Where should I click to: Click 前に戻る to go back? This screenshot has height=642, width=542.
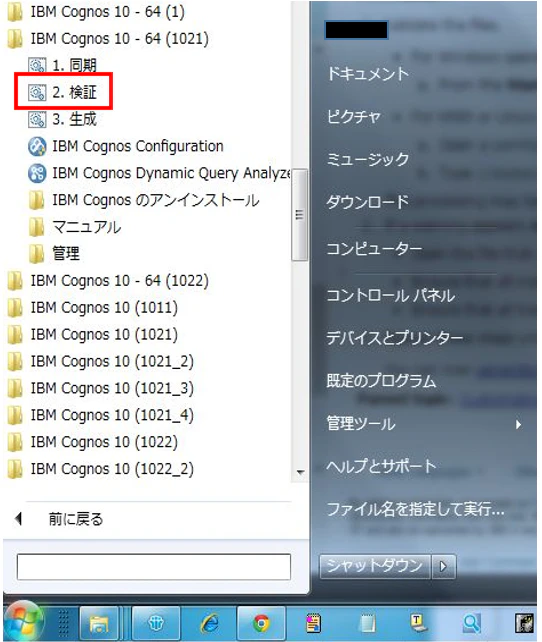click(59, 519)
